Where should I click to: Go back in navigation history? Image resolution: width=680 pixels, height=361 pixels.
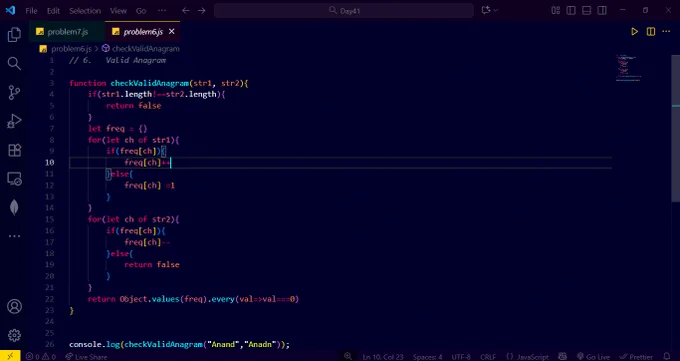(x=186, y=10)
